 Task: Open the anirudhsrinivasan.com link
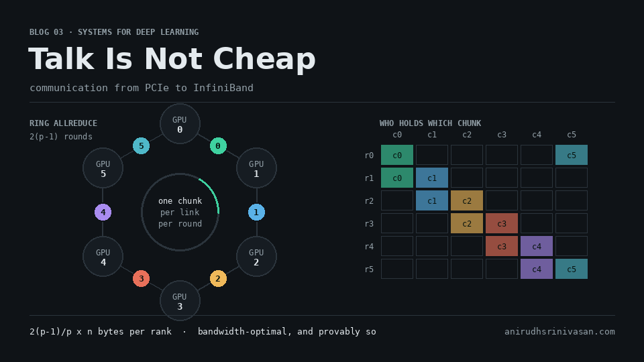[559, 332]
